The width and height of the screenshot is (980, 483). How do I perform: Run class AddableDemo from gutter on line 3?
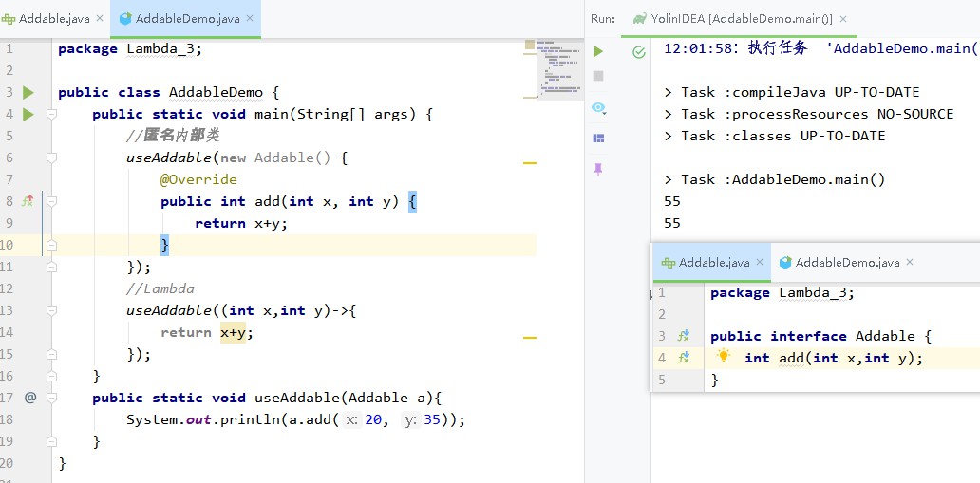click(28, 92)
